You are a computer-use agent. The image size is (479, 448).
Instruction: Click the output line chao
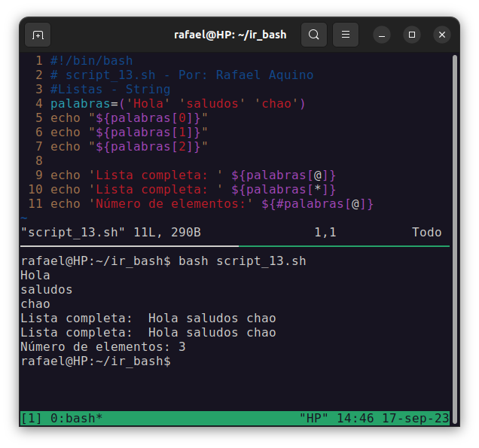pos(35,304)
